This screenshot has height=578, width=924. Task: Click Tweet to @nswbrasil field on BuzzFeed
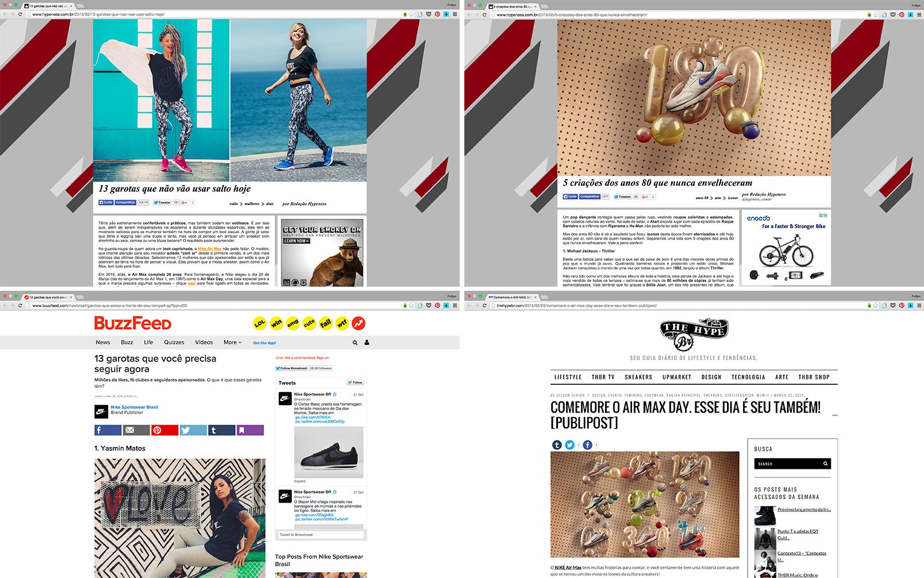pos(321,534)
